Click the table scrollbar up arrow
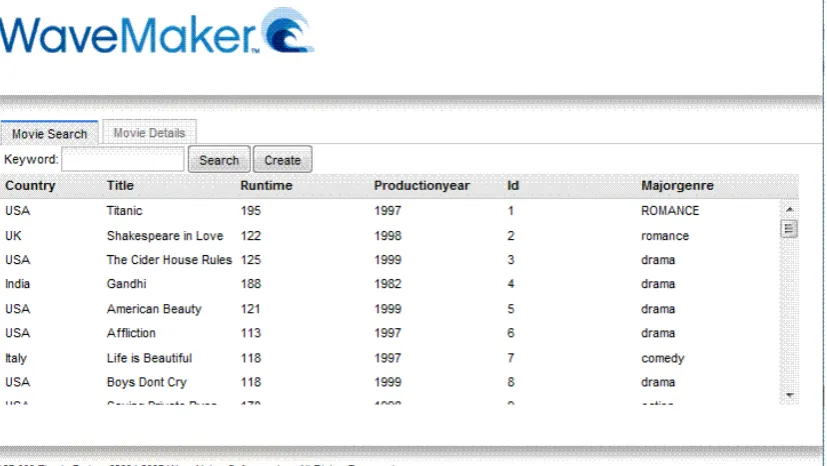This screenshot has width=827, height=466. pos(790,209)
